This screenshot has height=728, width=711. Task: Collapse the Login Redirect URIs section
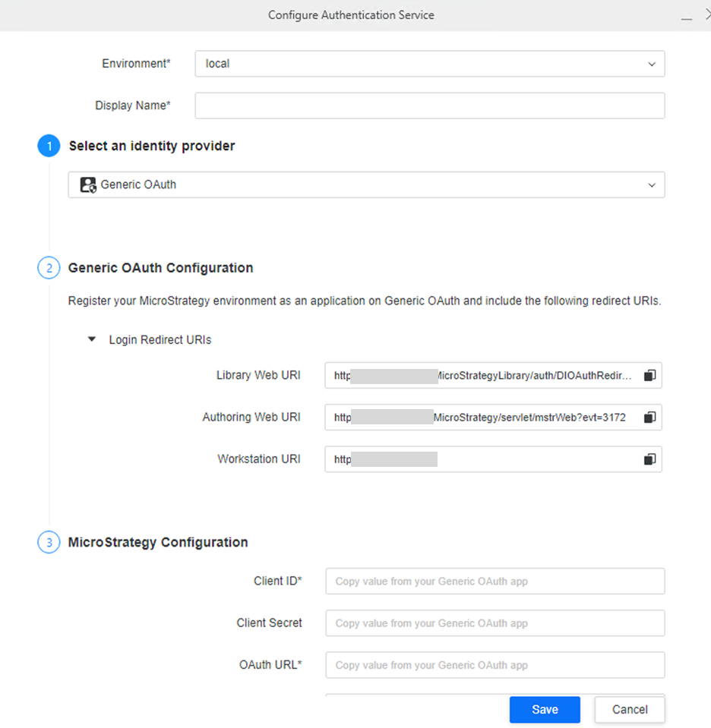(x=92, y=340)
